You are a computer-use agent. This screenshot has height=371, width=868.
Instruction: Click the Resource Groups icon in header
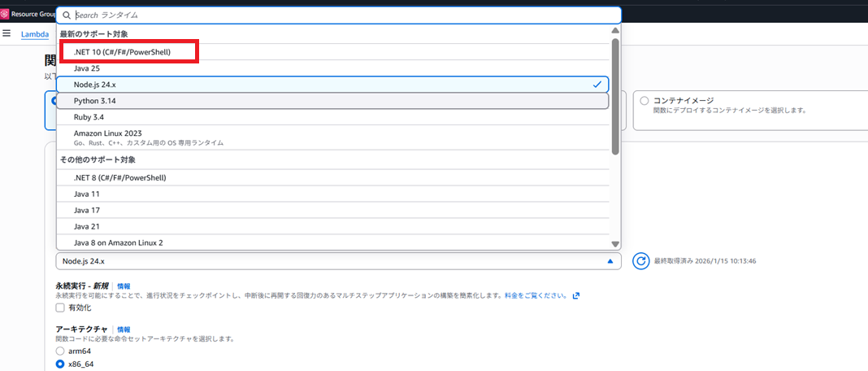point(5,14)
